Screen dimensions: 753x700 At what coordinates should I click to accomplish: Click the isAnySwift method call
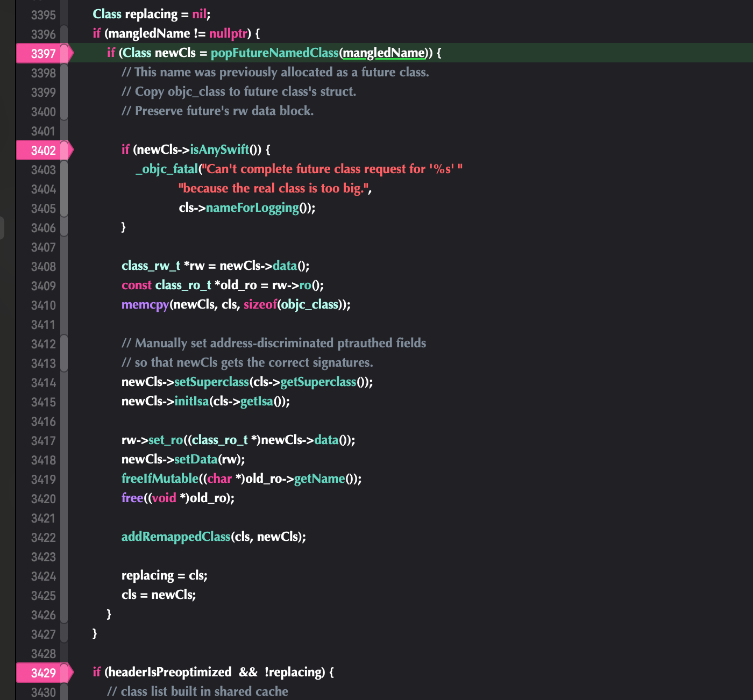(x=219, y=149)
